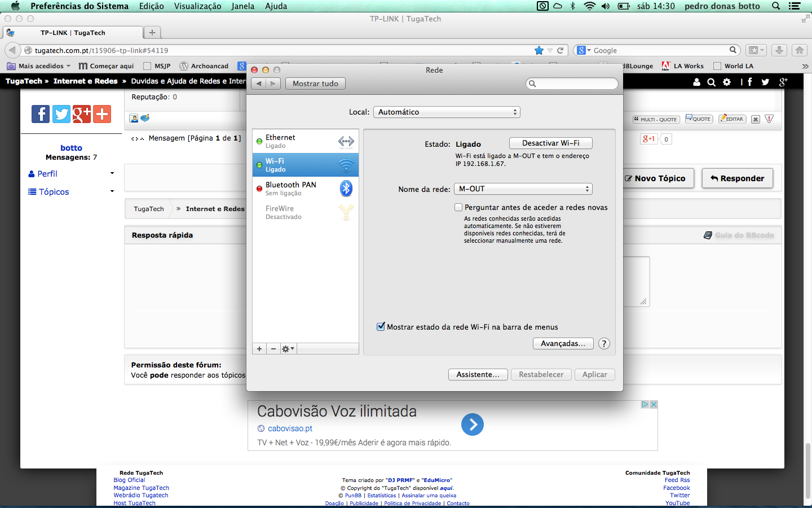Screen dimensions: 812x508
Task: Reload the page in the browser address bar
Action: (x=561, y=50)
